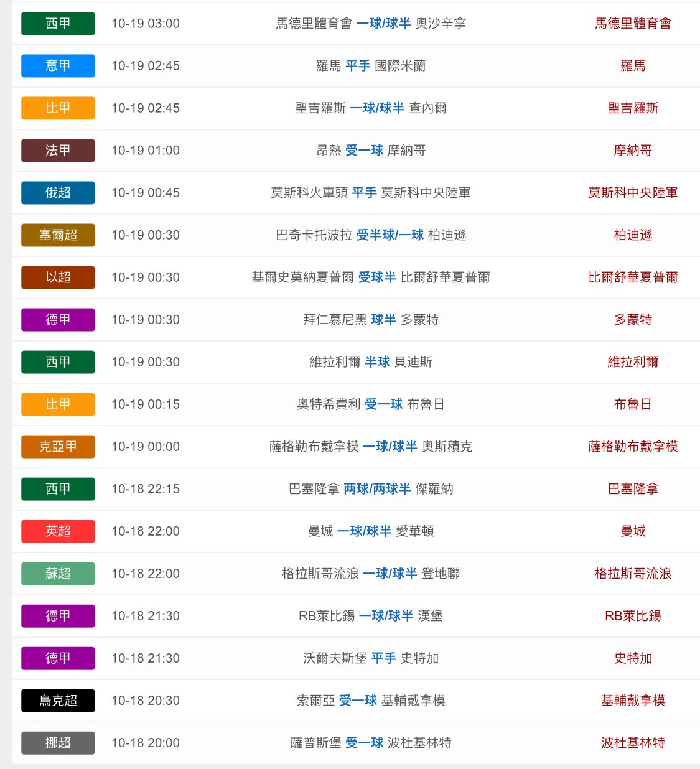700x769 pixels.
Task: Select red 曼城 pick in right column
Action: click(x=633, y=531)
